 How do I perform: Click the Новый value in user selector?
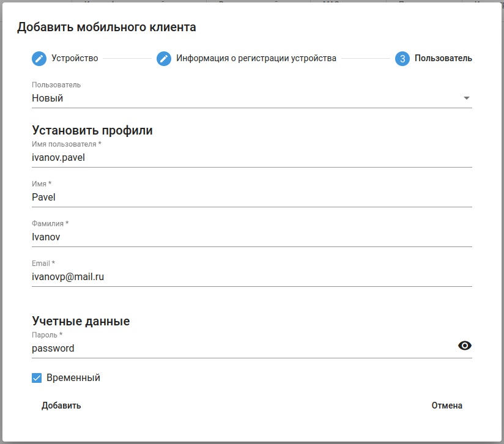(x=48, y=98)
